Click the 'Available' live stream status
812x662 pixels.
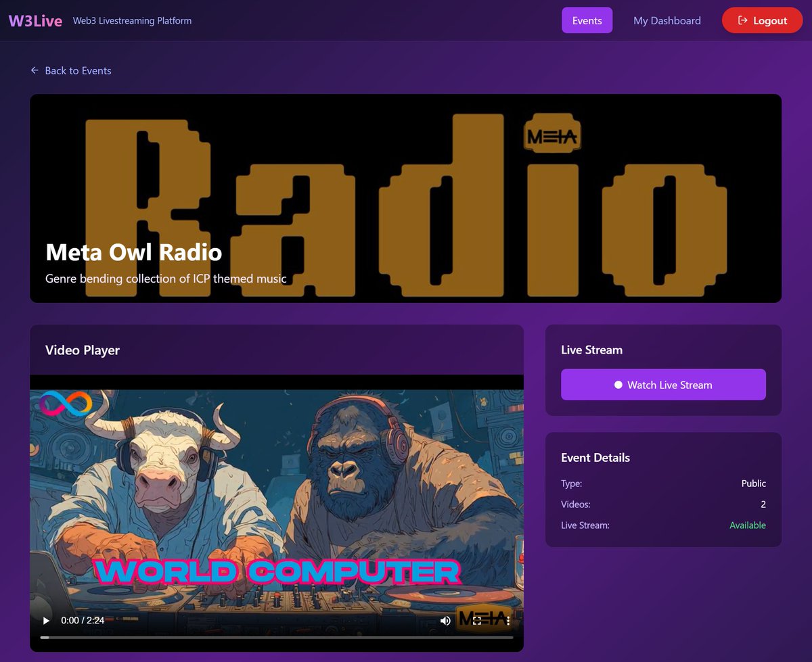pos(748,525)
